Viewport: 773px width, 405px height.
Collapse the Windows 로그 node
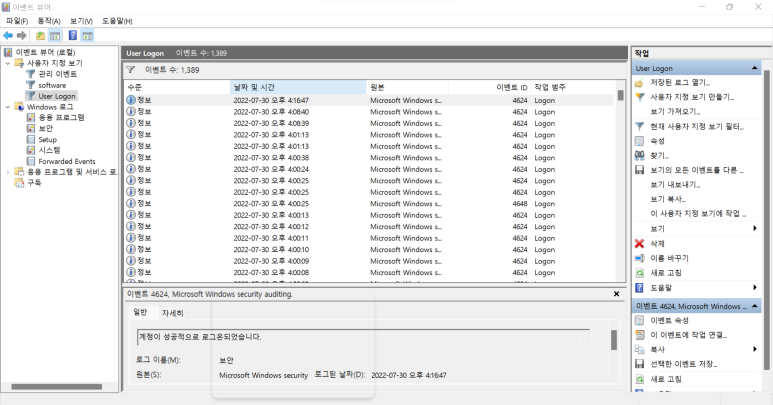[x=7, y=107]
